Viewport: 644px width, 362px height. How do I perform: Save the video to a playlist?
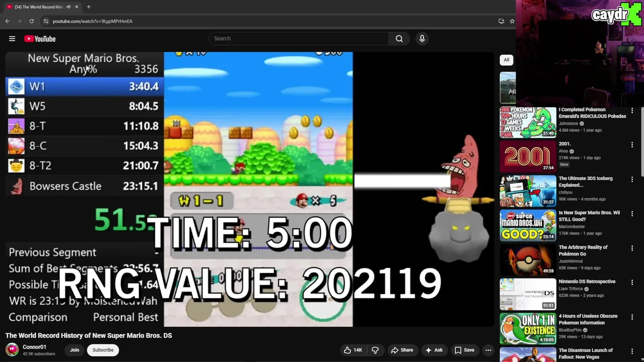(x=464, y=350)
